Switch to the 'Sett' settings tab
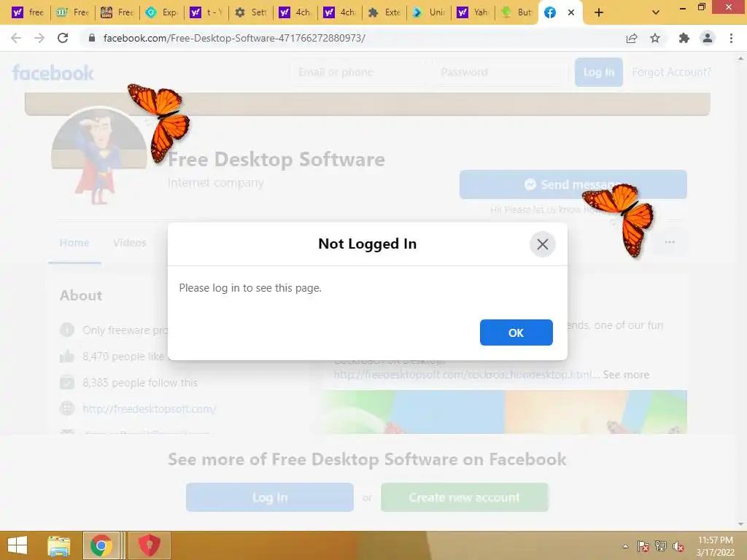This screenshot has width=747, height=560. (x=251, y=12)
